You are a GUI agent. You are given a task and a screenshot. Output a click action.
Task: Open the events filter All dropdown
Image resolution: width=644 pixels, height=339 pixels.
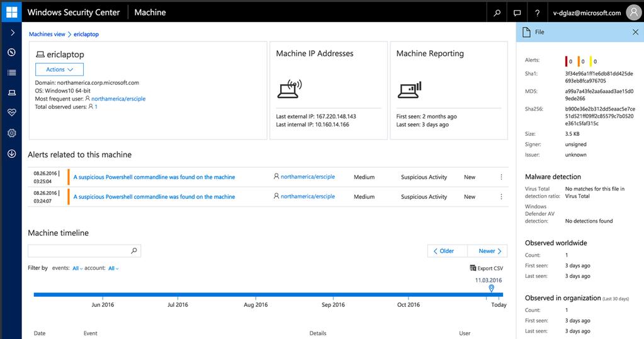pos(77,269)
